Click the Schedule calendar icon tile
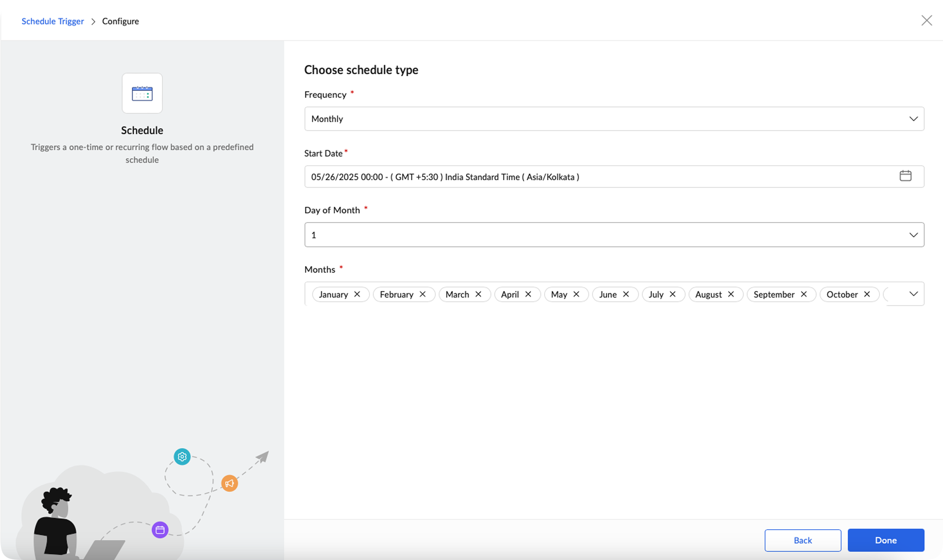 [142, 93]
